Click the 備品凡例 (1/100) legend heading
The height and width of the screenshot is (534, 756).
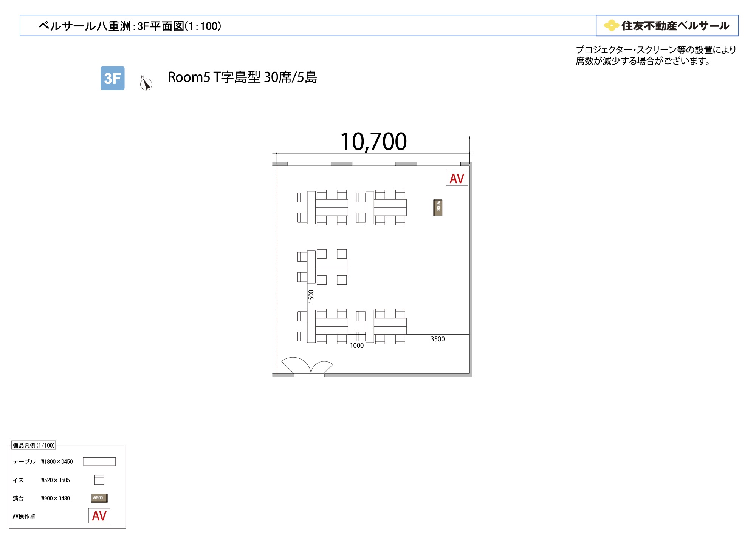click(34, 445)
